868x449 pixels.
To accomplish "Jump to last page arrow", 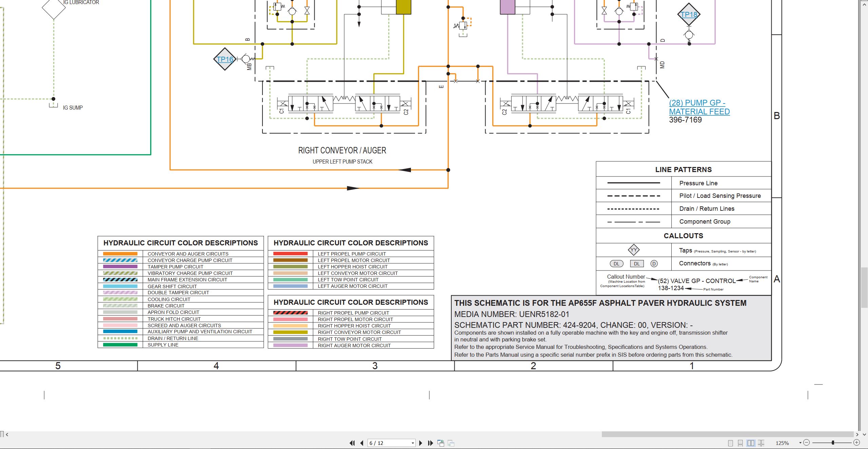I will 431,443.
